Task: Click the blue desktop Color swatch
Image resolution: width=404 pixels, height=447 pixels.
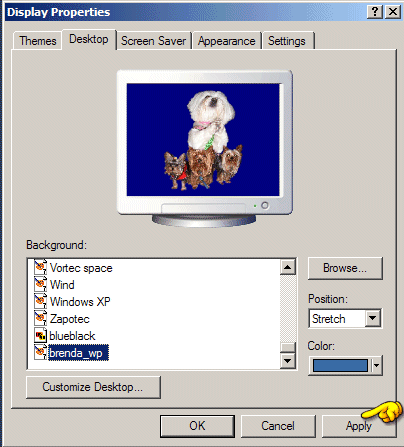Action: coord(340,365)
